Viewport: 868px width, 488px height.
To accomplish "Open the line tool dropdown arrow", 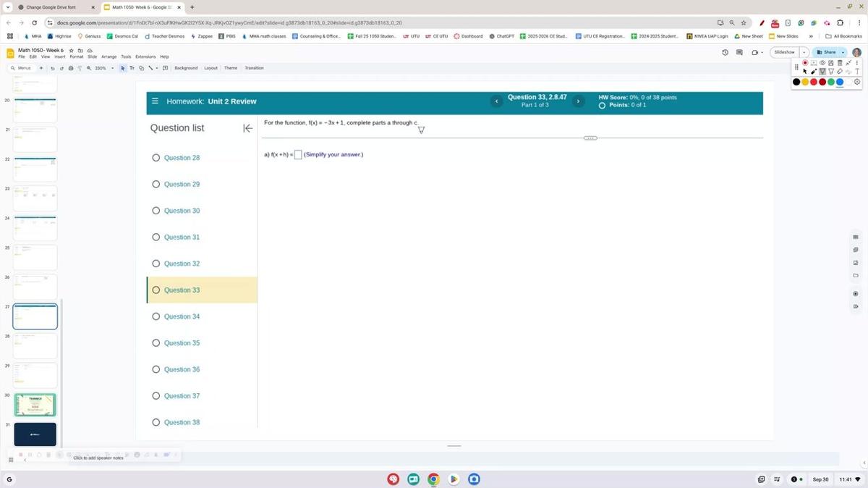I will click(156, 67).
